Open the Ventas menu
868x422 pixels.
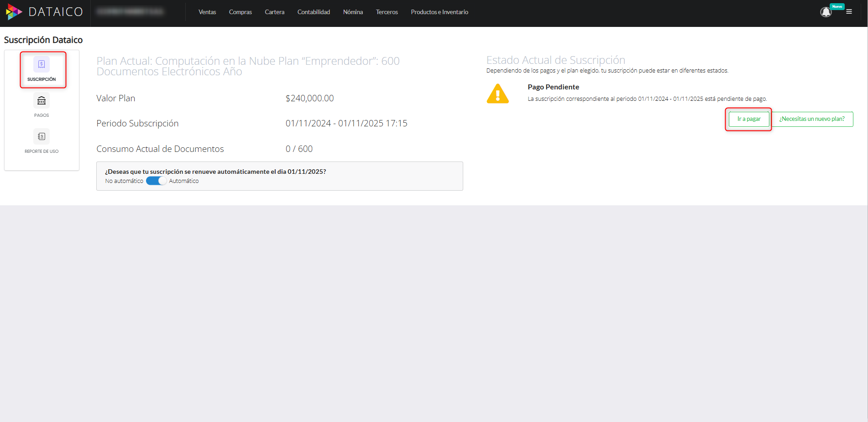tap(207, 12)
